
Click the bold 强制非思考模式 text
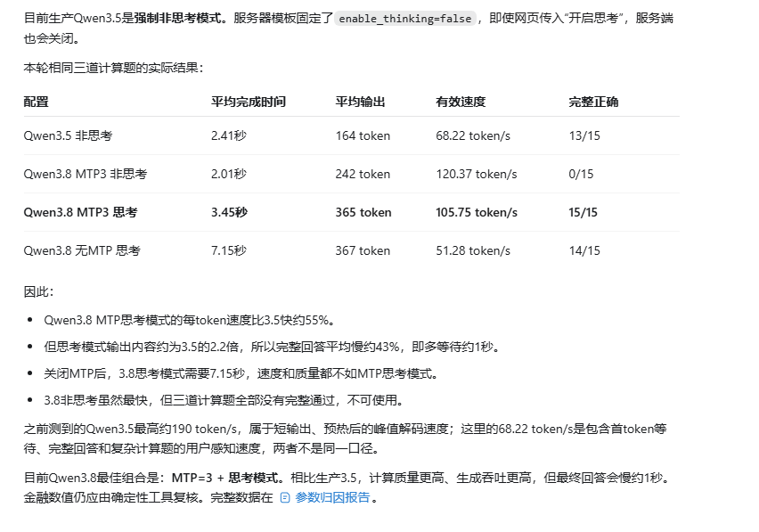click(x=177, y=19)
